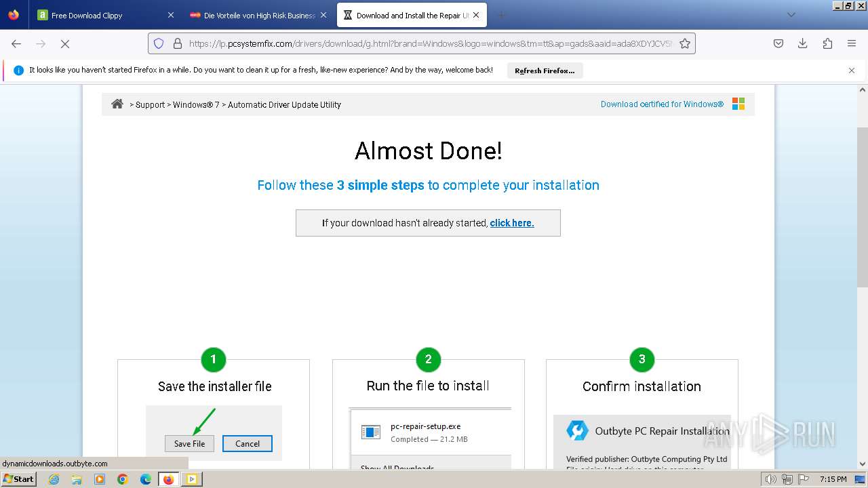
Task: Click the 'click here.' download link
Action: [x=512, y=223]
